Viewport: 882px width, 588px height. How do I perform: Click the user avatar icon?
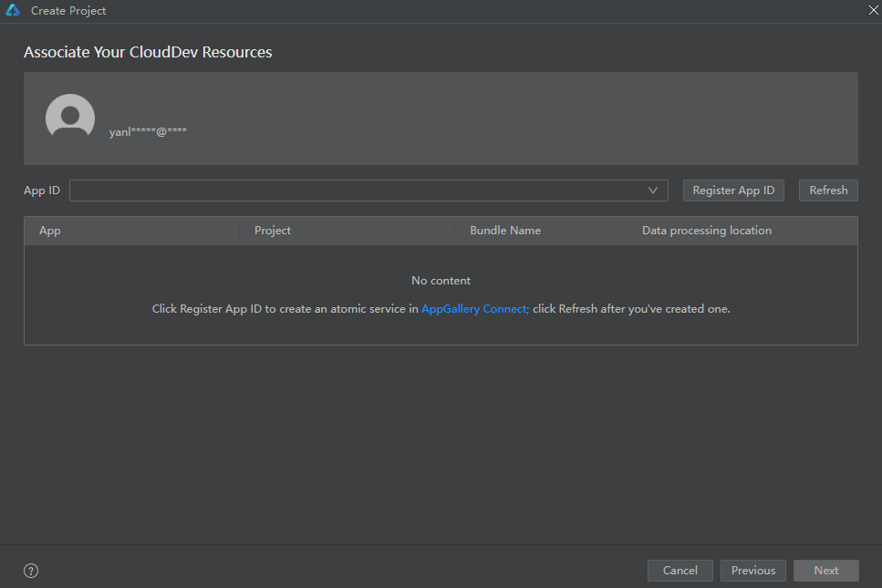pyautogui.click(x=70, y=117)
